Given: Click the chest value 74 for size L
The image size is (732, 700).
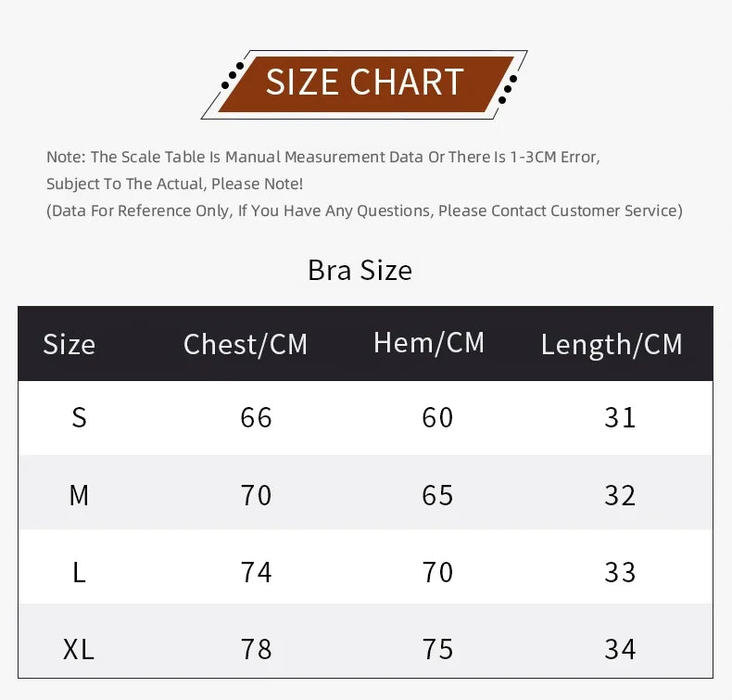Looking at the screenshot, I should click(x=256, y=572).
